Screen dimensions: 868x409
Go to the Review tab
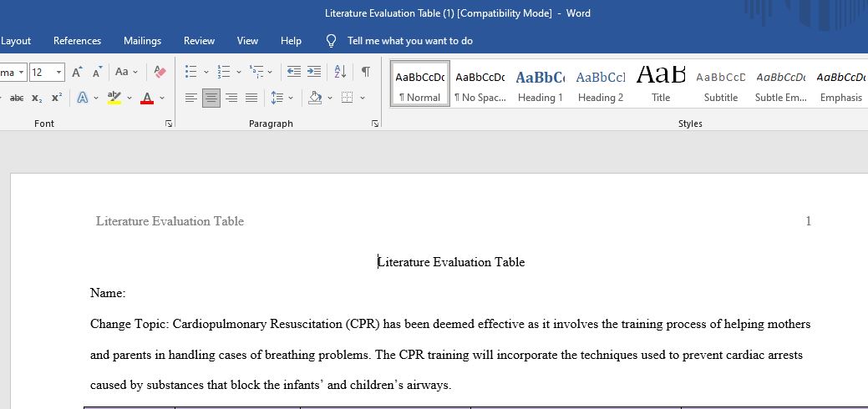(200, 41)
